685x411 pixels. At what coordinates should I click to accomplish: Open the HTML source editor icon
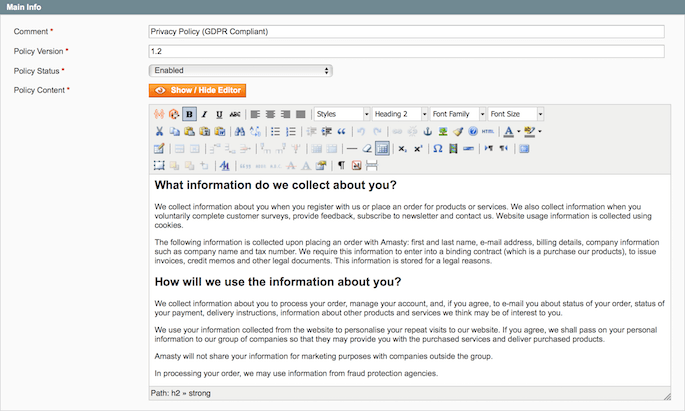tap(488, 131)
